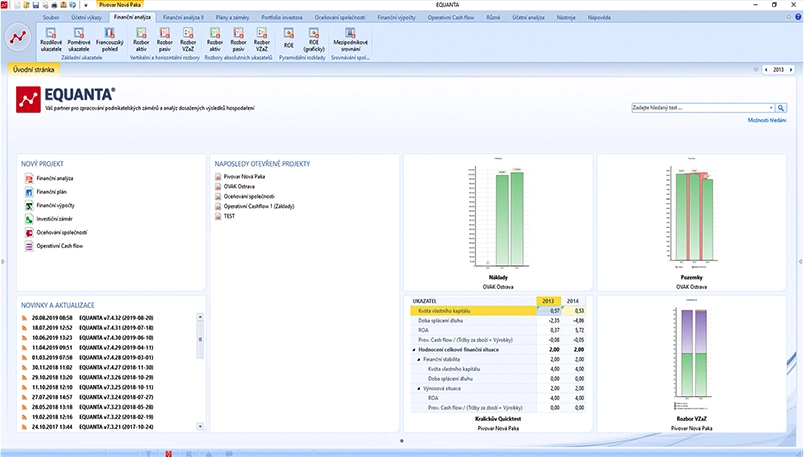Image resolution: width=804 pixels, height=457 pixels.
Task: Open recent project Pivovar Nová Paka
Action: [x=240, y=176]
